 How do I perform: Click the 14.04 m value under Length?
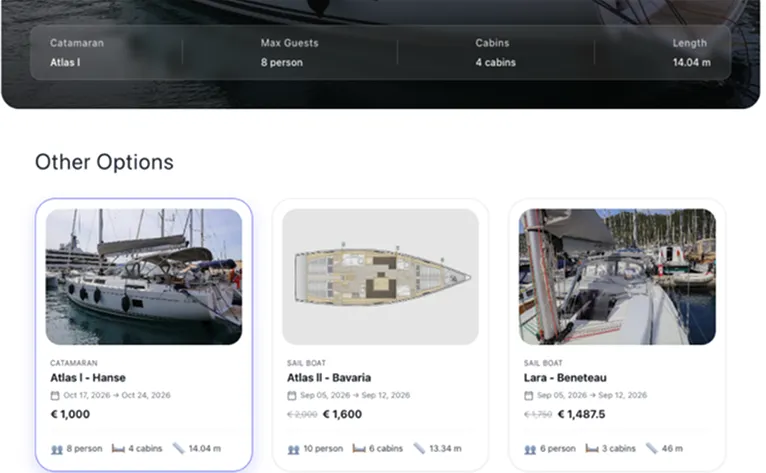692,63
